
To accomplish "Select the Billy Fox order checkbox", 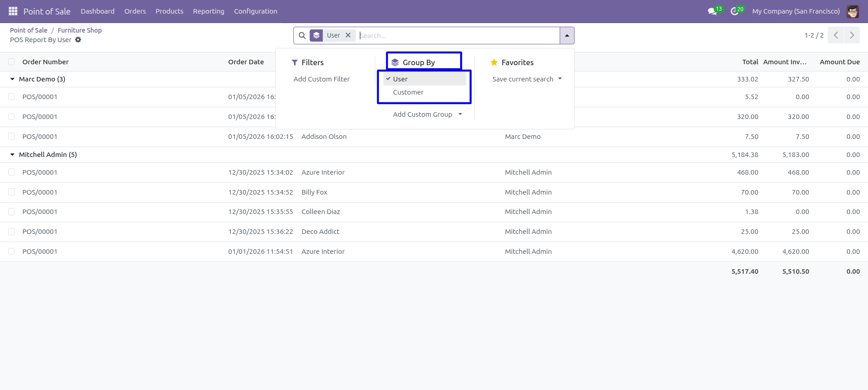I will point(12,192).
